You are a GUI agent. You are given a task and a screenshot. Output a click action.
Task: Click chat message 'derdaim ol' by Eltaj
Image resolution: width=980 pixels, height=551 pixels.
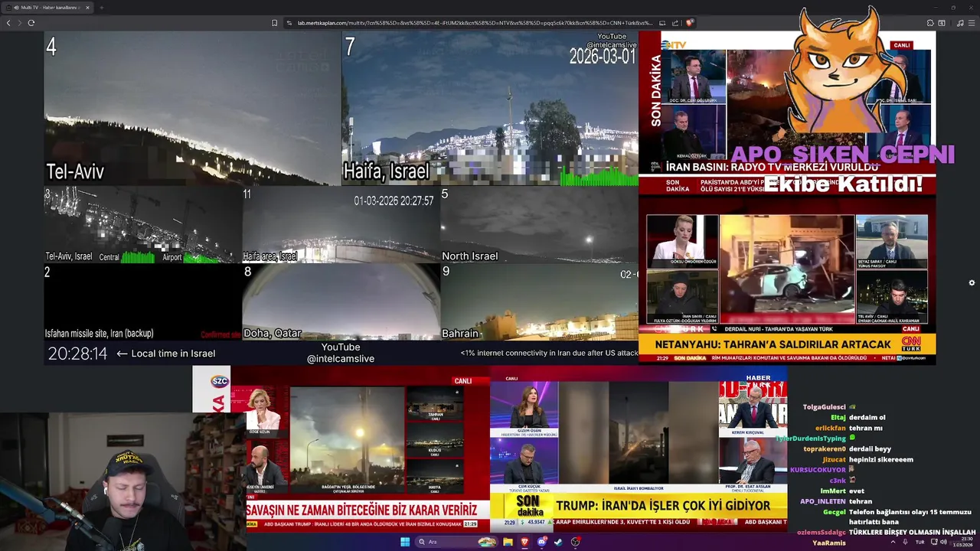tap(867, 418)
